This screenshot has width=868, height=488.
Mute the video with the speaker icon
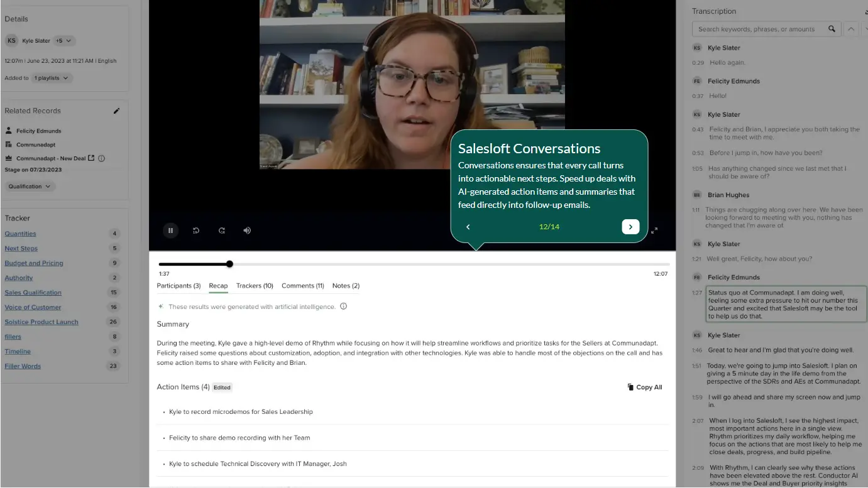click(247, 230)
